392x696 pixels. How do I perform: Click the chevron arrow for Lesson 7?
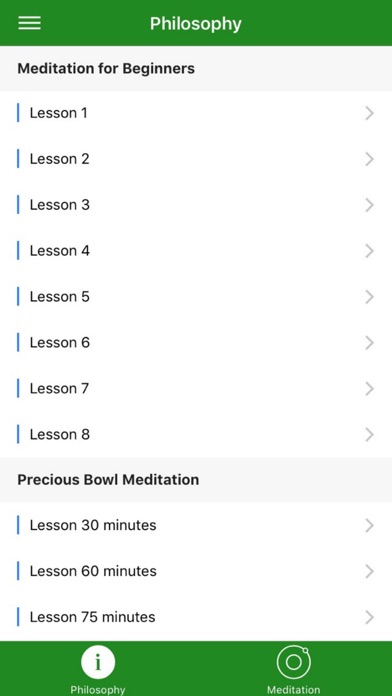click(369, 389)
